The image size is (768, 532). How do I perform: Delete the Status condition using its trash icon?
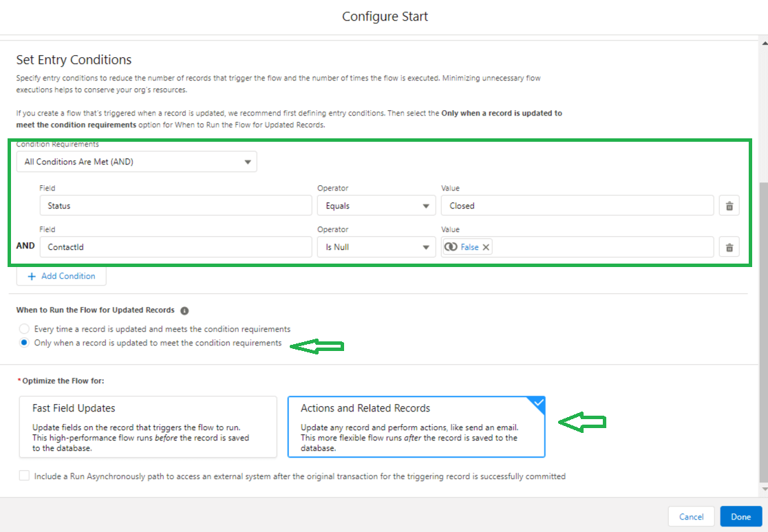(x=729, y=205)
